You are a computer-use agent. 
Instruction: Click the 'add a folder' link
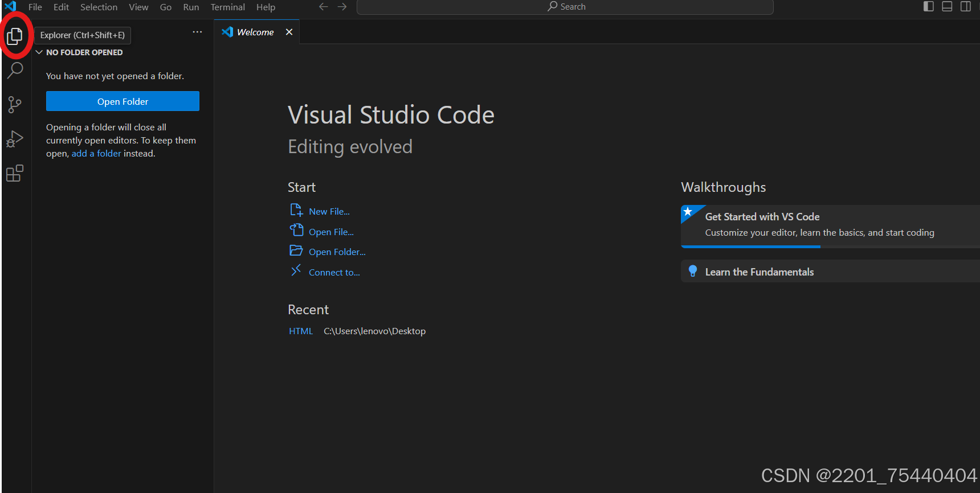click(x=96, y=153)
